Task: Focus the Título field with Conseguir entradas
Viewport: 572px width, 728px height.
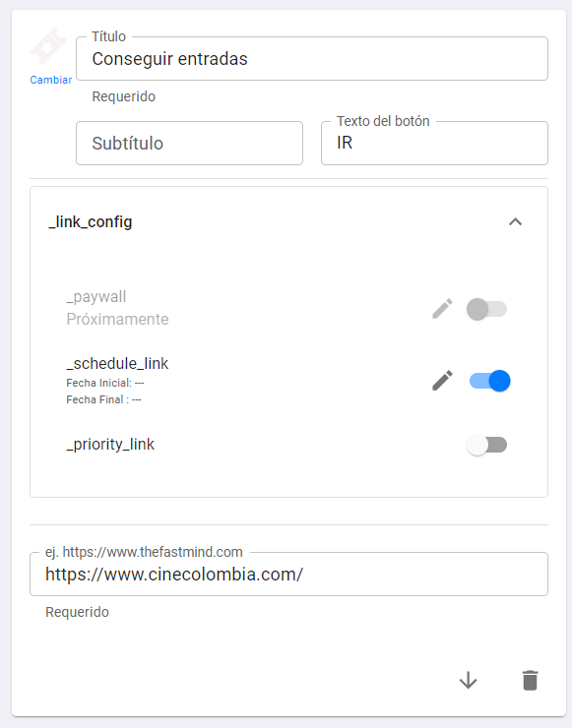Action: coord(312,58)
